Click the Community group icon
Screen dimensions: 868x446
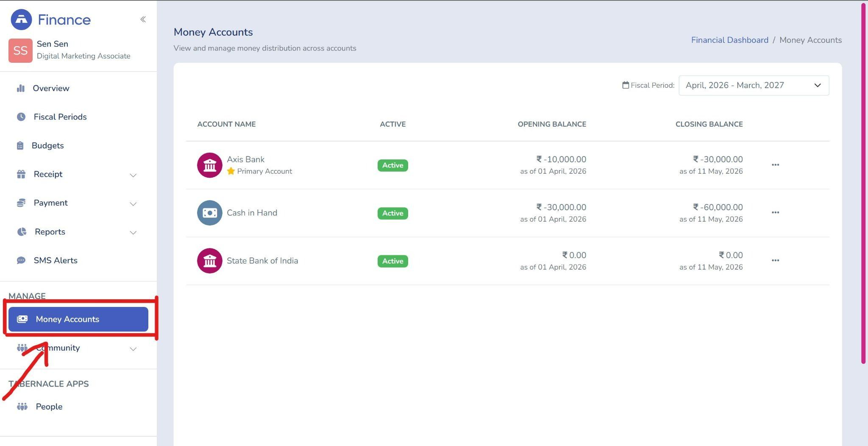tap(22, 348)
